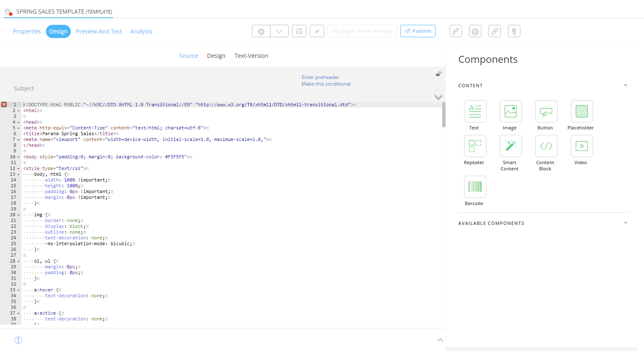644x351 pixels.
Task: Open the Text-Version view tab
Action: pos(251,56)
